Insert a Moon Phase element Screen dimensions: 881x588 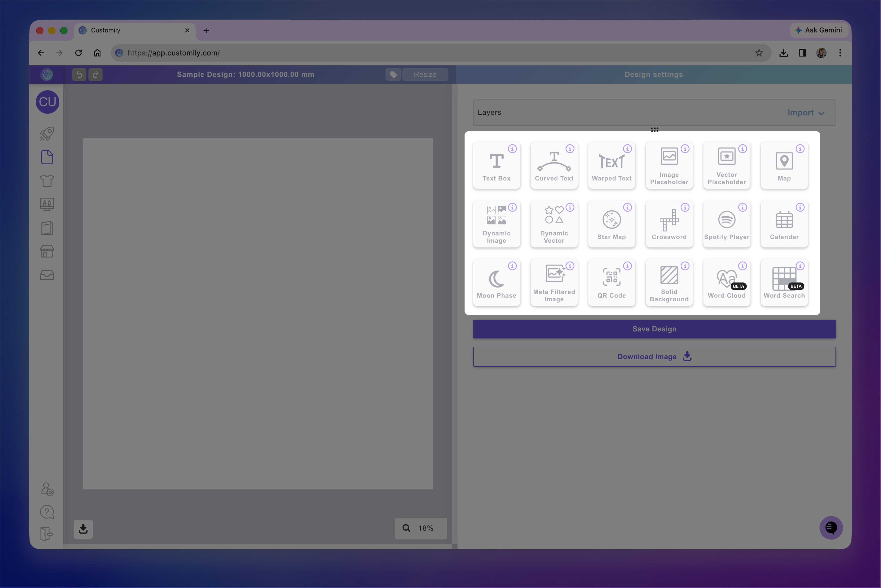coord(496,282)
